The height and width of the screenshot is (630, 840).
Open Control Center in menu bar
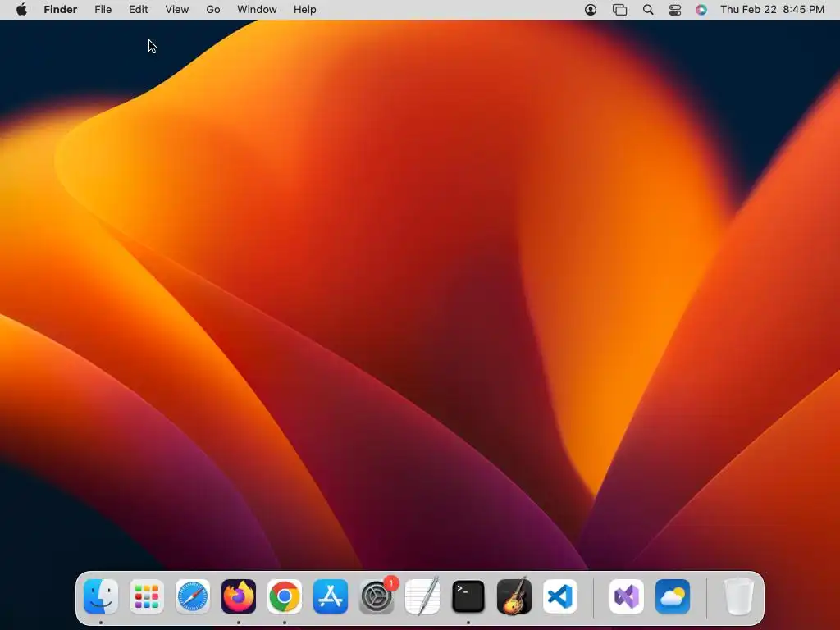(675, 10)
